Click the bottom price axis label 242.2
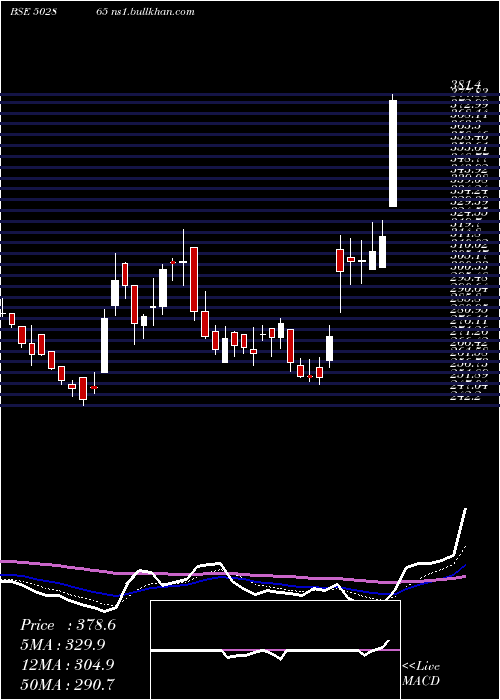 click(x=465, y=396)
